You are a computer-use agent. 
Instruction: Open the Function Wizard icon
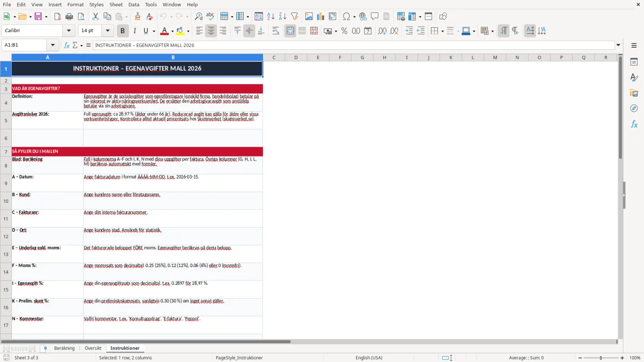point(67,45)
